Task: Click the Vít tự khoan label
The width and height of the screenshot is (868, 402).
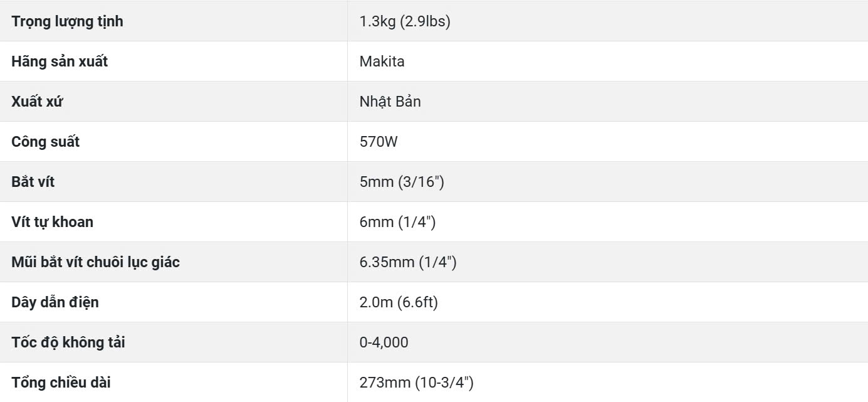Action: (x=52, y=222)
